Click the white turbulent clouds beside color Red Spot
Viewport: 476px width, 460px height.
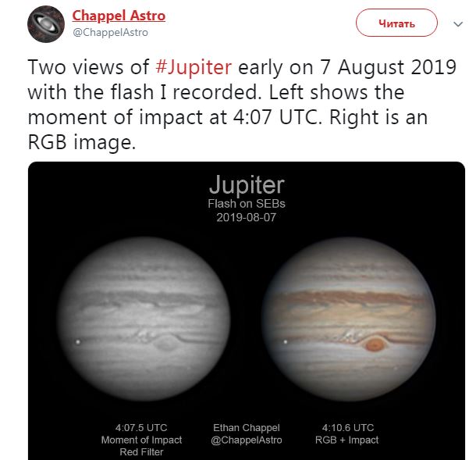click(x=350, y=335)
